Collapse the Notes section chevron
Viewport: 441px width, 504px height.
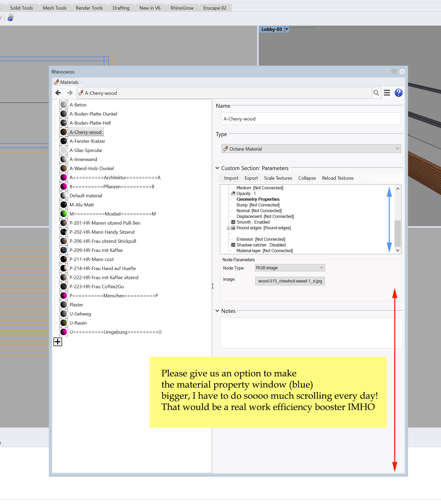pos(217,311)
